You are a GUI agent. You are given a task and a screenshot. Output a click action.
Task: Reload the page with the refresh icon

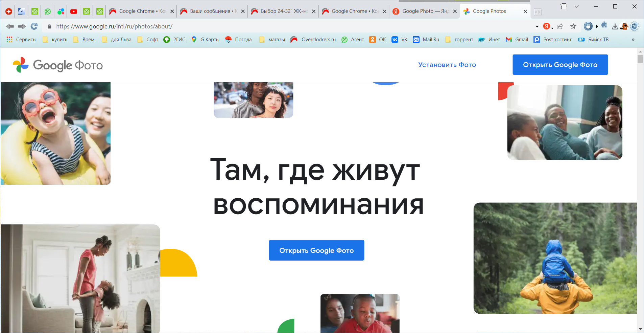34,26
